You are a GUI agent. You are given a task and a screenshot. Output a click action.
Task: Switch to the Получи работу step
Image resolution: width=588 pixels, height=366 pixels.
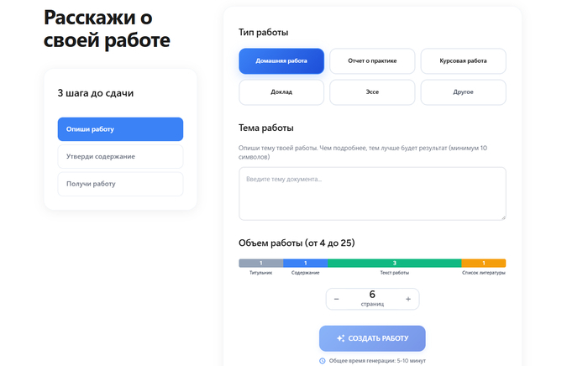120,183
